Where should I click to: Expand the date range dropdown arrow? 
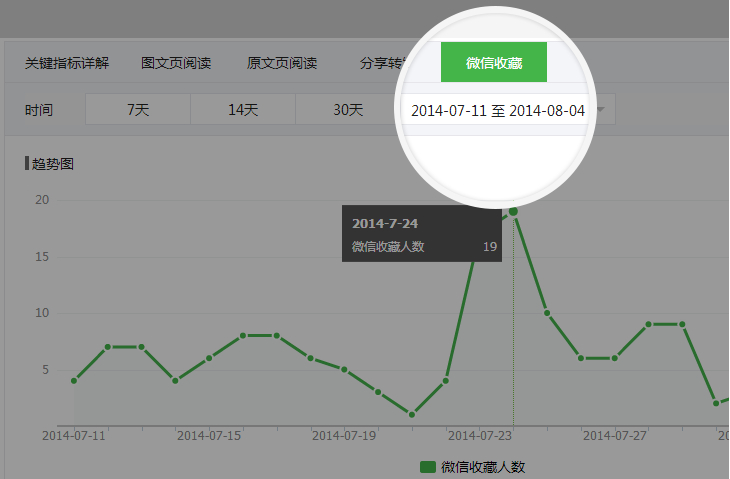point(601,110)
